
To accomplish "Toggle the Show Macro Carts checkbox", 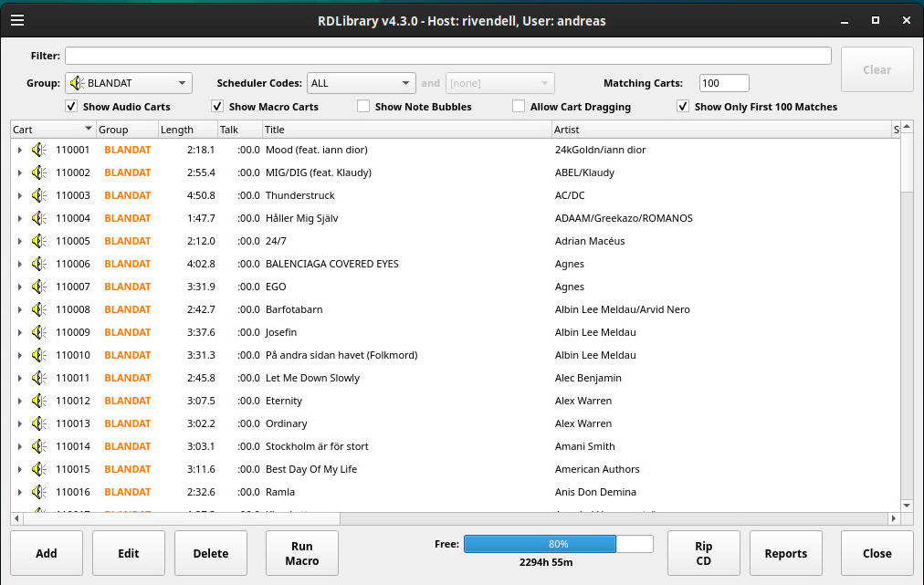I will (x=217, y=107).
